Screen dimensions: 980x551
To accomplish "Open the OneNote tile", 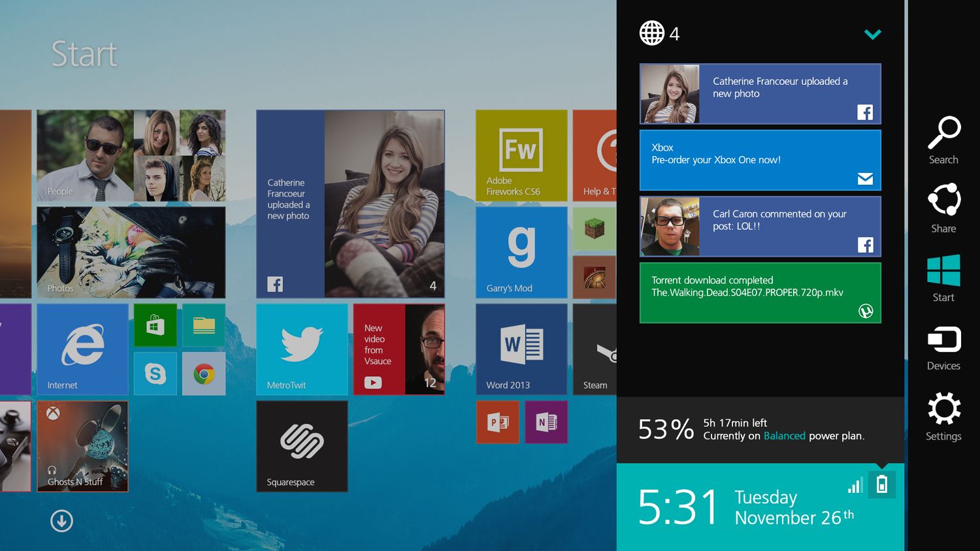I will click(x=546, y=422).
